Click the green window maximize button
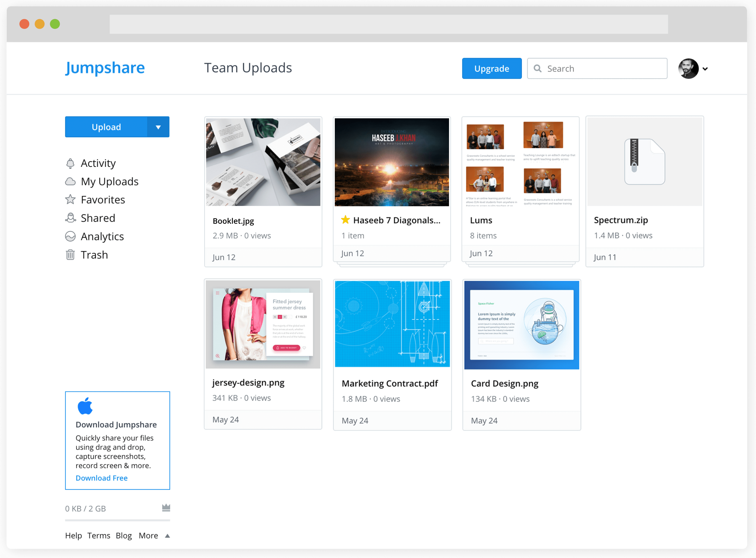The height and width of the screenshot is (558, 756). coord(55,24)
